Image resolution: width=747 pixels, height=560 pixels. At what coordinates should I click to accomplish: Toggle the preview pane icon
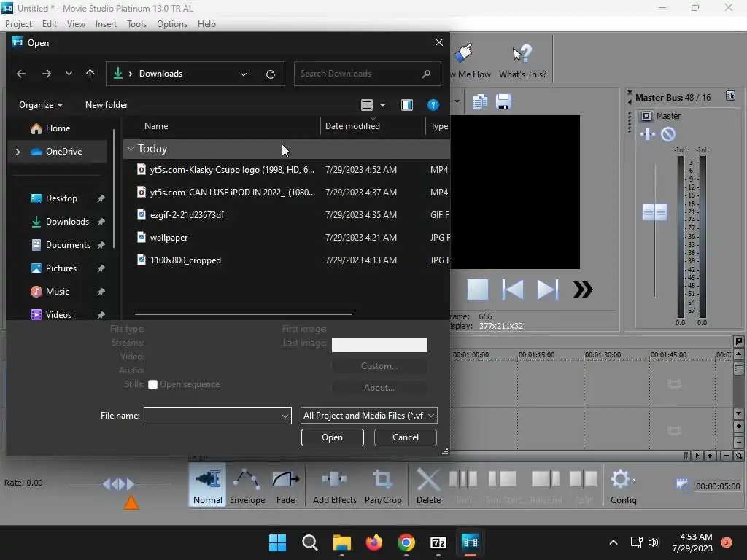pos(407,105)
